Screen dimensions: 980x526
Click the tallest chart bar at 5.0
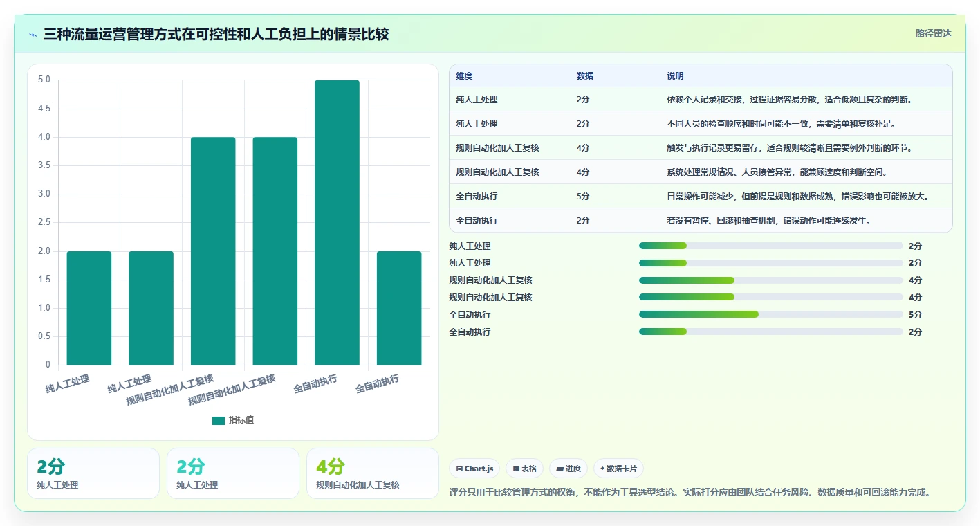tap(337, 222)
